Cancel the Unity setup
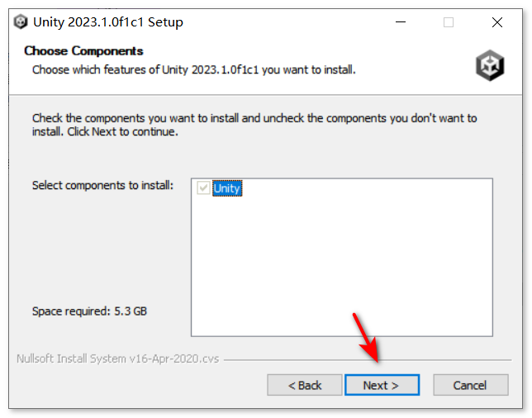 coord(471,385)
